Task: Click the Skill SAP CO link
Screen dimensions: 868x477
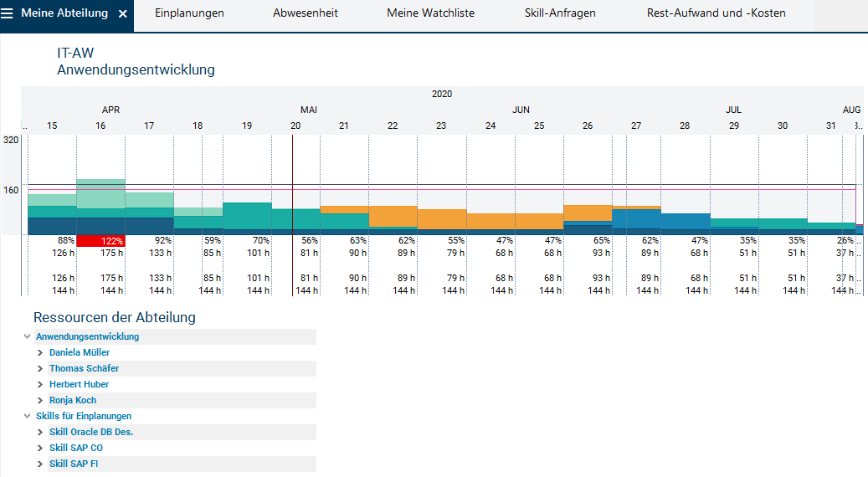Action: tap(76, 448)
